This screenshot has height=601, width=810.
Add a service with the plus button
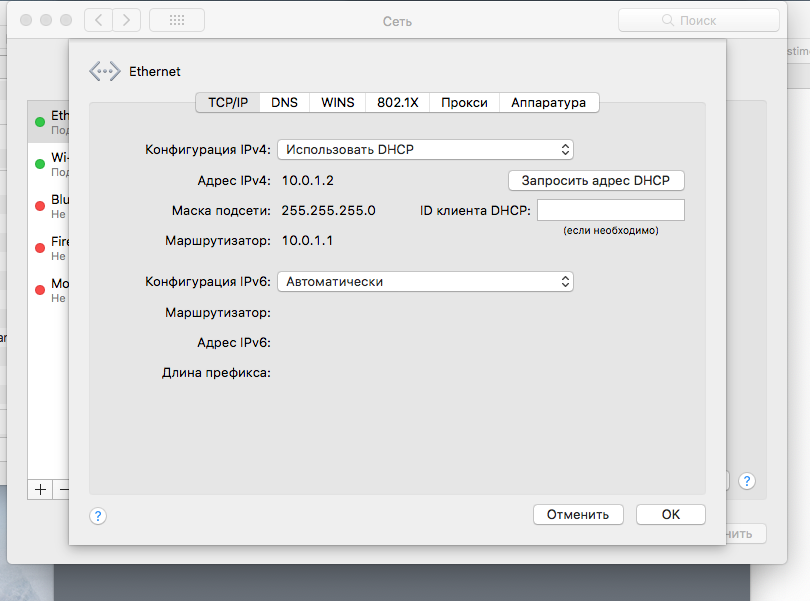click(40, 489)
